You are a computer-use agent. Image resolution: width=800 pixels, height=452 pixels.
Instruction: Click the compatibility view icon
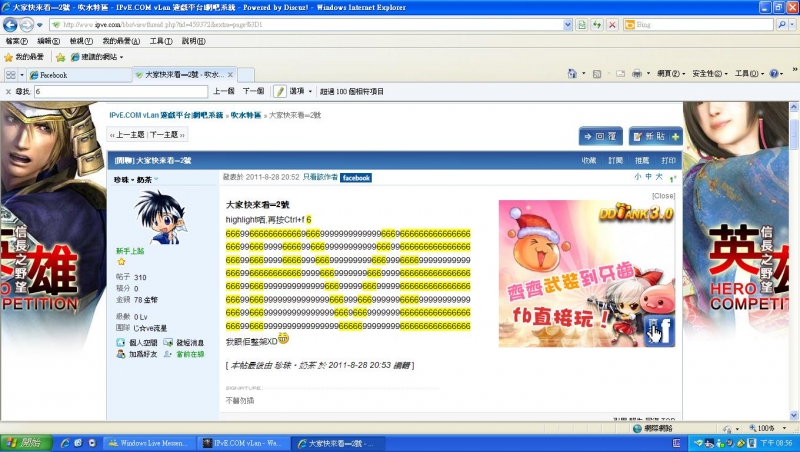point(582,24)
